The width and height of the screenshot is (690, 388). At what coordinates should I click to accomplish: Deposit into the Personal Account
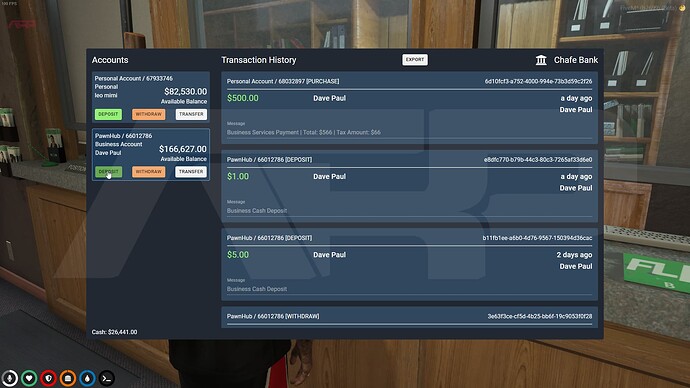(108, 114)
